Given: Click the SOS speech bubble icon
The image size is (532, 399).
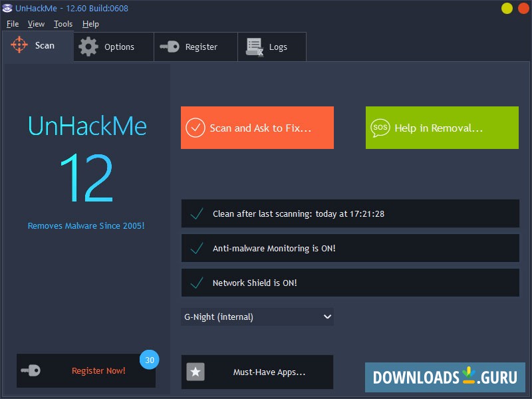Looking at the screenshot, I should tap(380, 128).
